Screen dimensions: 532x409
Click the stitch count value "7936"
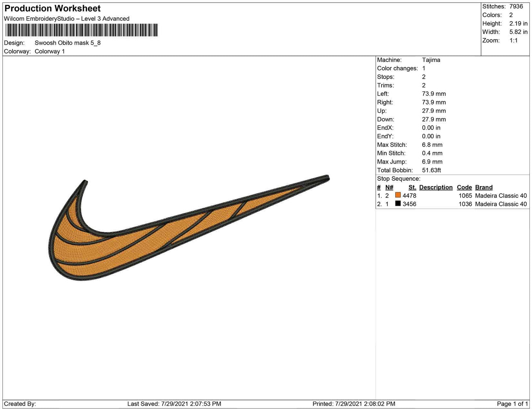click(x=516, y=7)
